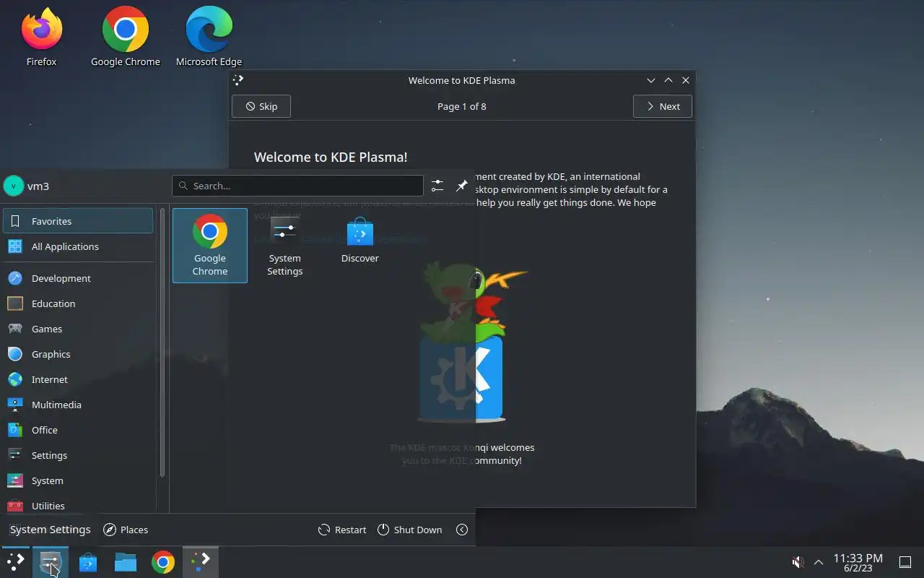Screen dimensions: 924x578
Task: Click the Application Launcher panel icon
Action: 16,561
